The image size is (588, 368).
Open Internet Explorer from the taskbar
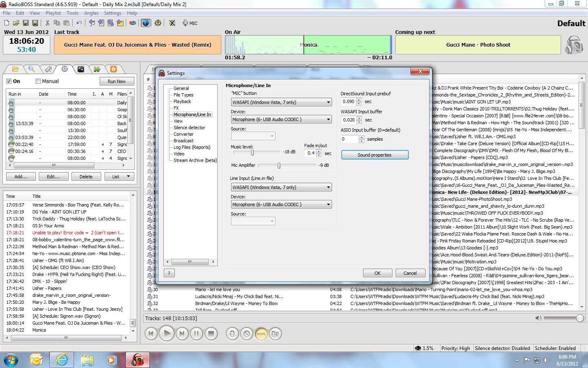(x=62, y=360)
